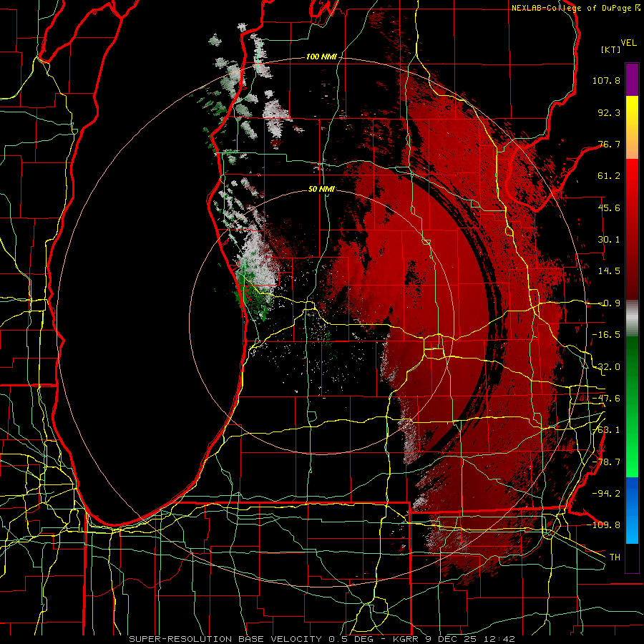Click the -78.7 legend value
Screen dimensions: 644x644
click(x=606, y=462)
